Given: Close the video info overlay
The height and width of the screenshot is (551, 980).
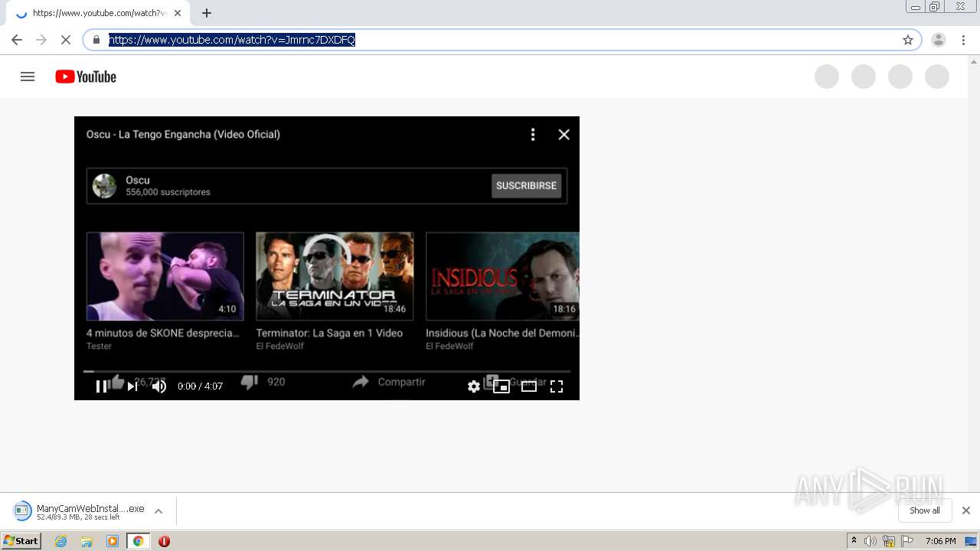Looking at the screenshot, I should tap(564, 135).
